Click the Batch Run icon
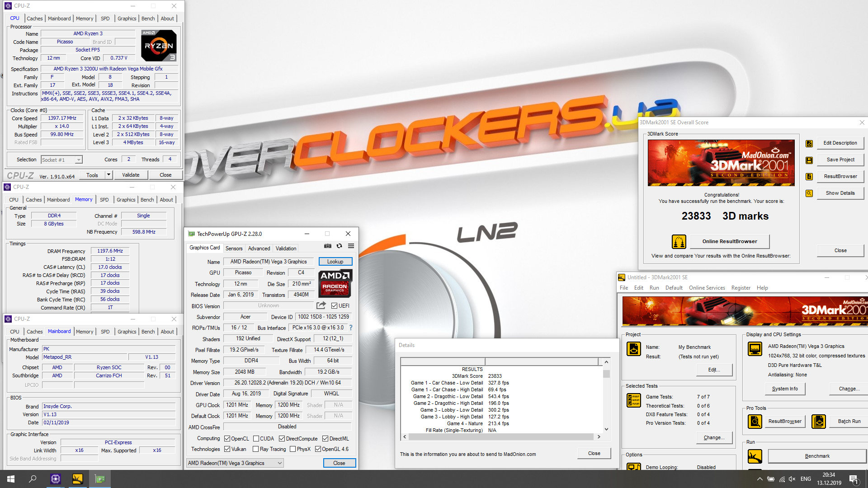 pos(819,421)
